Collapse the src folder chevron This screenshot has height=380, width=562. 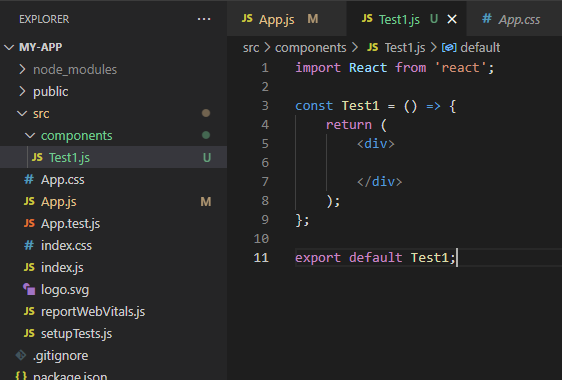click(22, 113)
